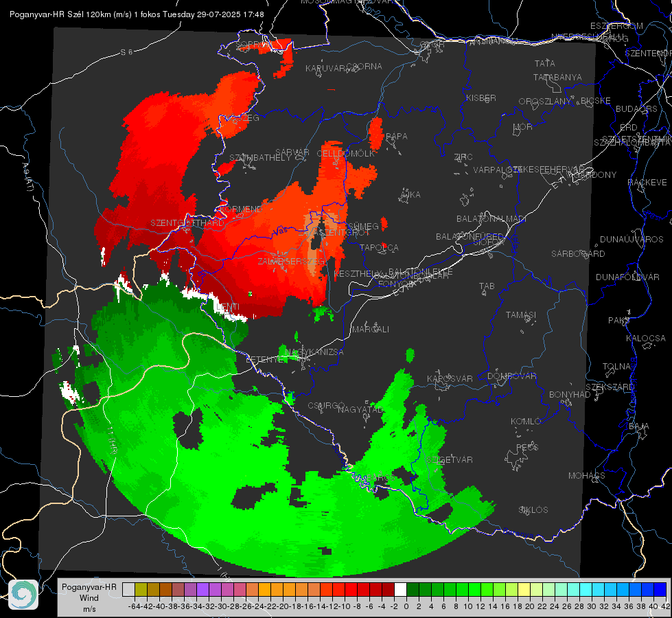672x618 pixels.
Task: Click the light gray first legend swatch
Action: pyautogui.click(x=128, y=589)
